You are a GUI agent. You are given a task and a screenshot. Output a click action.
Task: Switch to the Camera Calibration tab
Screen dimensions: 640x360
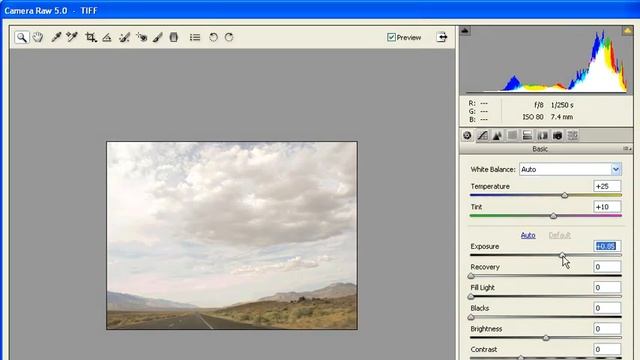click(558, 136)
